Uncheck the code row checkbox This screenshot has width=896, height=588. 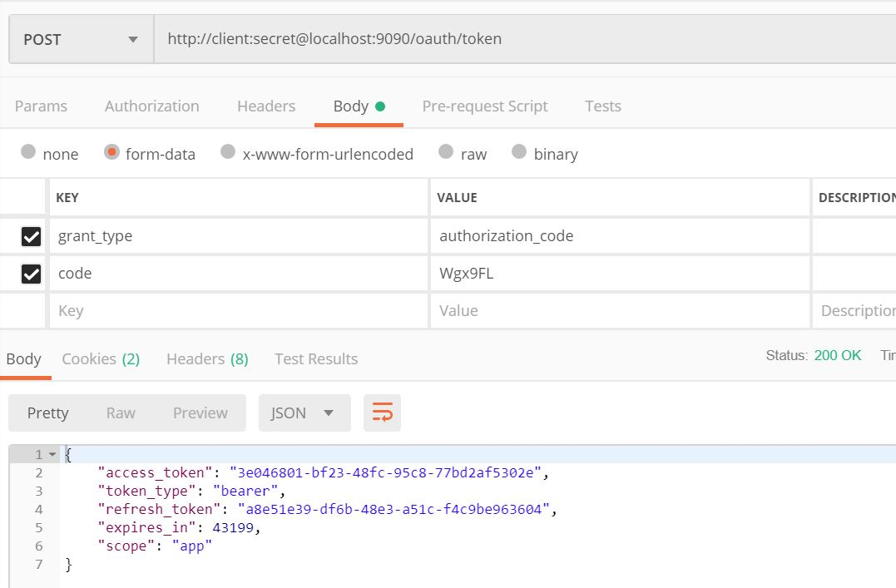pos(31,274)
